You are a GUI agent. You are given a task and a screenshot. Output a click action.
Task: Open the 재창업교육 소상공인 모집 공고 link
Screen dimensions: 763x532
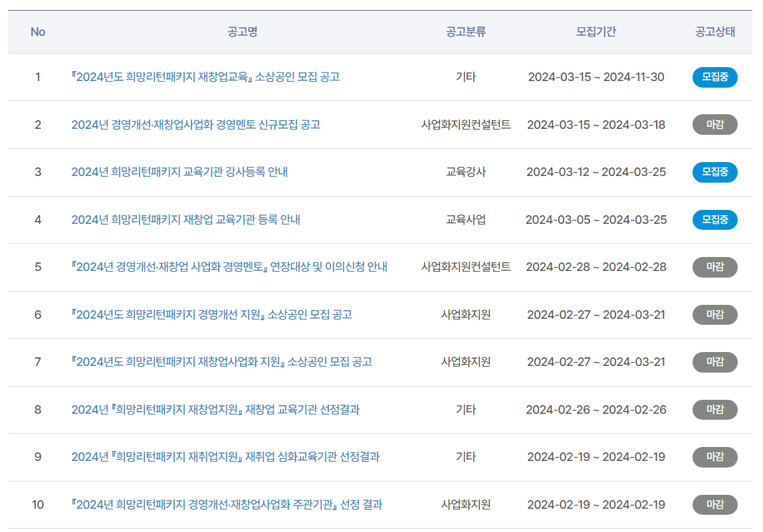[205, 77]
